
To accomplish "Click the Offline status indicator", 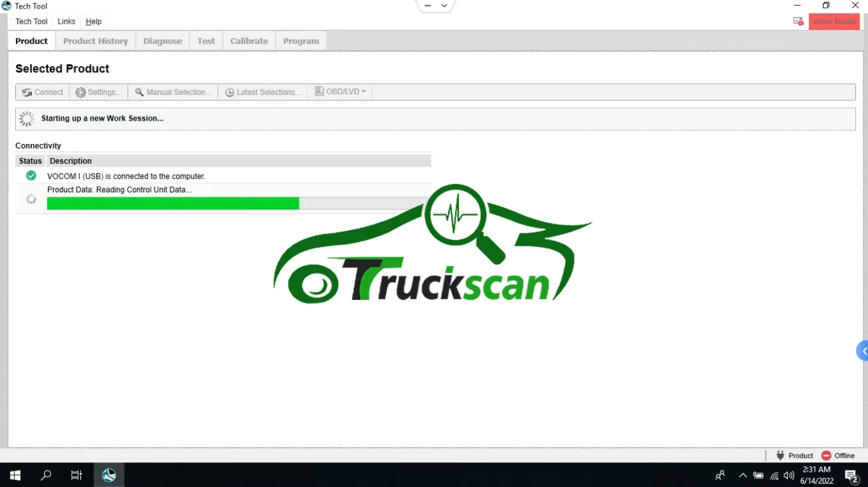I will click(x=838, y=456).
